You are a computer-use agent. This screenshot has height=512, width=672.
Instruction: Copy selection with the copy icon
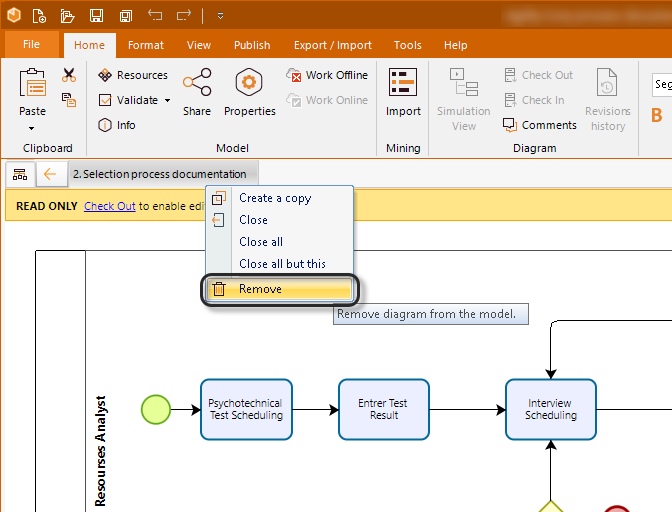click(69, 100)
